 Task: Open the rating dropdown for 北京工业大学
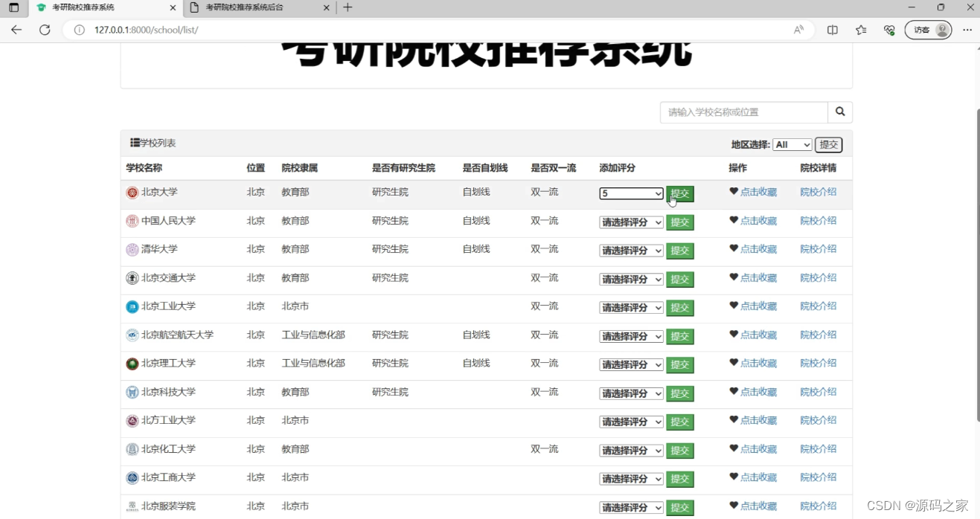pos(631,308)
